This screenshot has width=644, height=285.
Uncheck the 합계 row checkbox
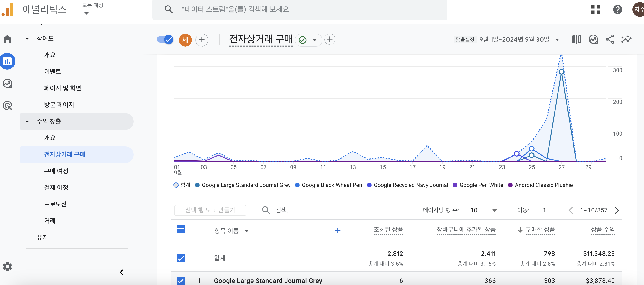tap(181, 258)
